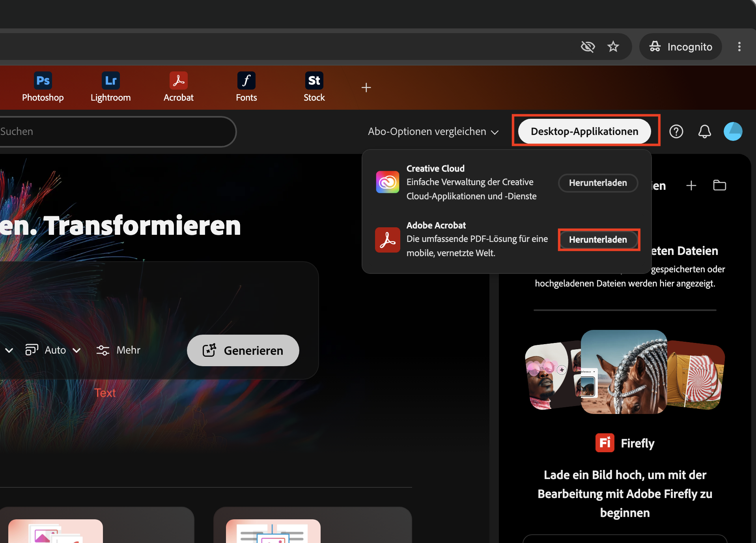Open the image card thumbnail at bottom left
756x543 pixels.
pos(56,531)
